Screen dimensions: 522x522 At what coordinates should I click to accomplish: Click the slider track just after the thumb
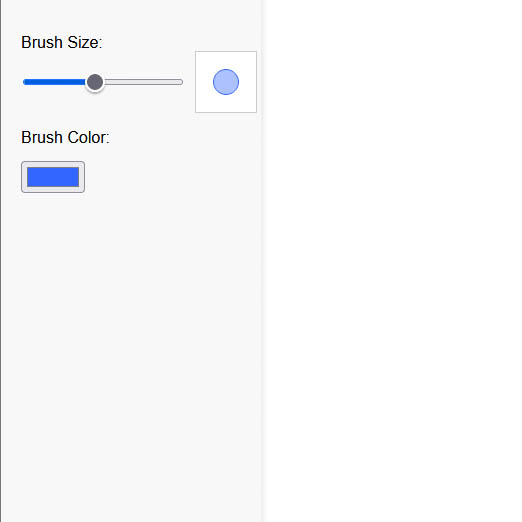110,82
